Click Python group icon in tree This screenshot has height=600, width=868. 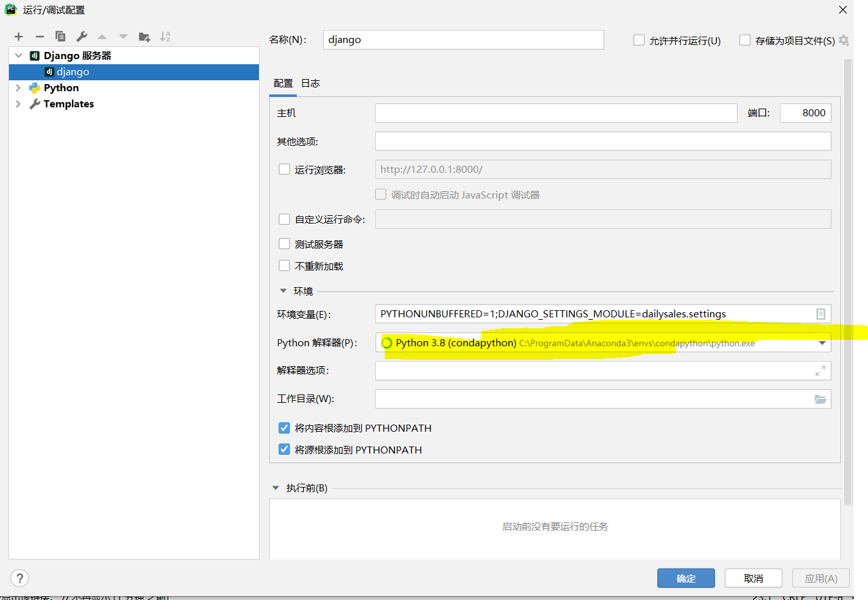(x=35, y=88)
